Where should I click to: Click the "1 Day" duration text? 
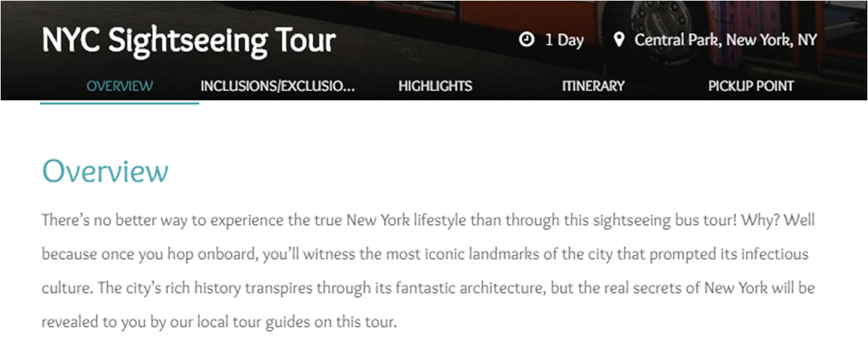coord(564,40)
